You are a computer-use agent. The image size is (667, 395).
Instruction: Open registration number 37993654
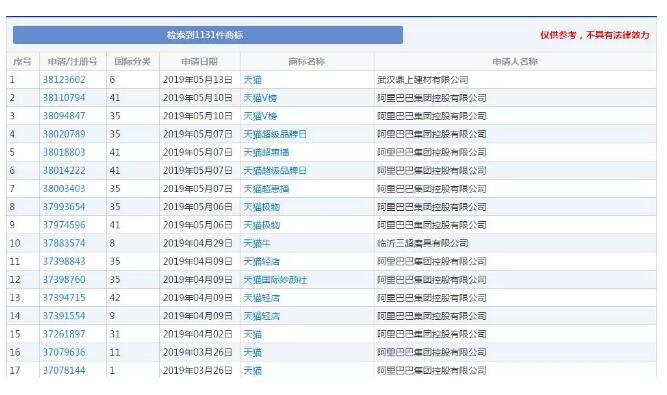(64, 207)
